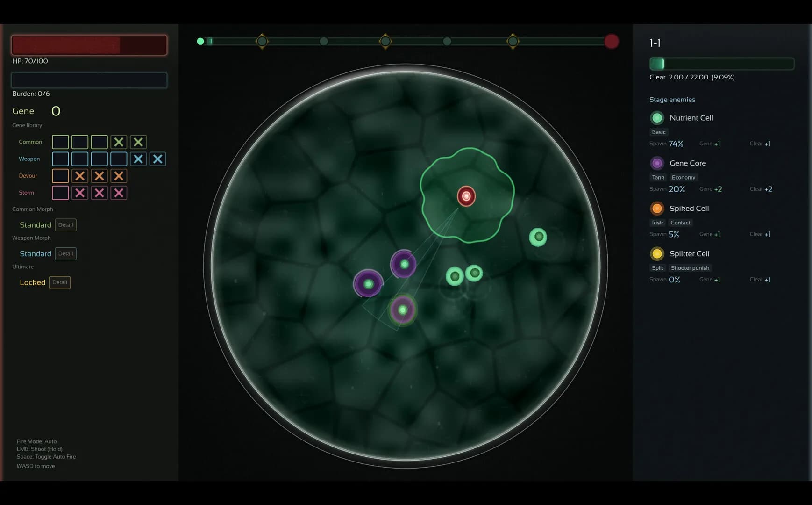This screenshot has height=505, width=812.
Task: Click first locked X slot in Devour row
Action: coord(80,176)
